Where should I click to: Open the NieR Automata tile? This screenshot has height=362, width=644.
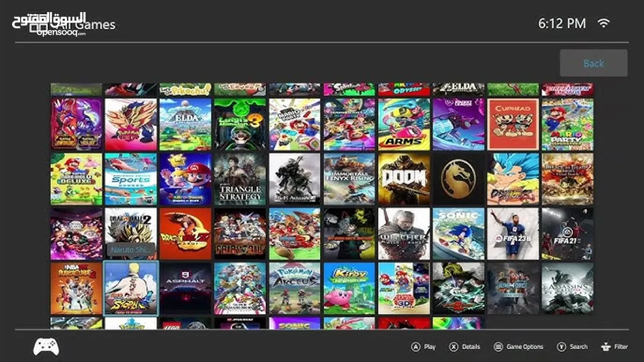pyautogui.click(x=294, y=179)
